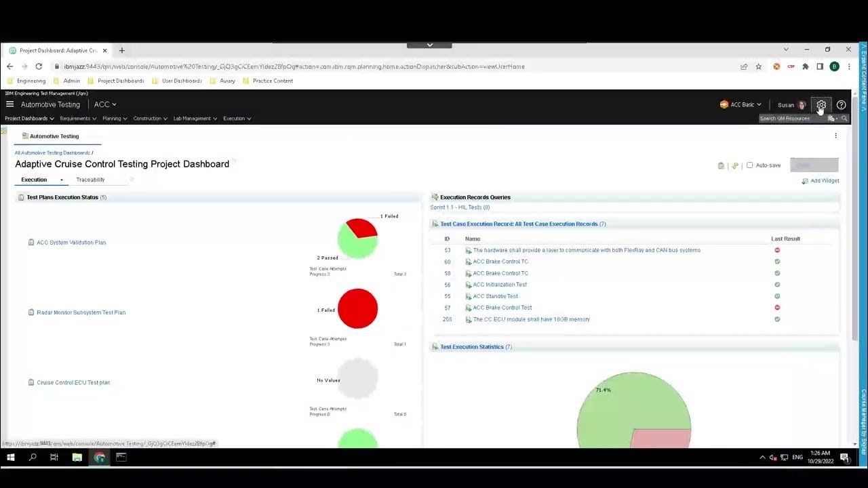Open the ACC component dropdown
Image resolution: width=868 pixels, height=488 pixels.
coord(105,104)
